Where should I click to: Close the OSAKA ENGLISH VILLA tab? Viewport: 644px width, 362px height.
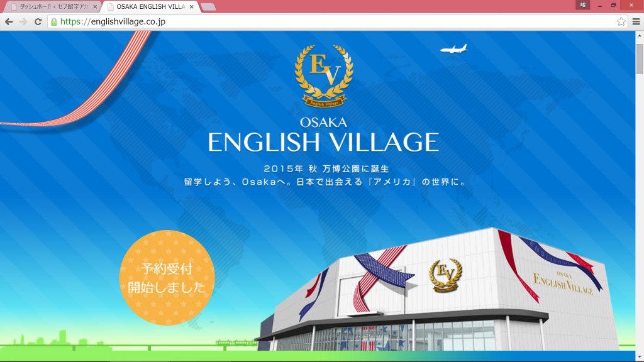point(191,6)
